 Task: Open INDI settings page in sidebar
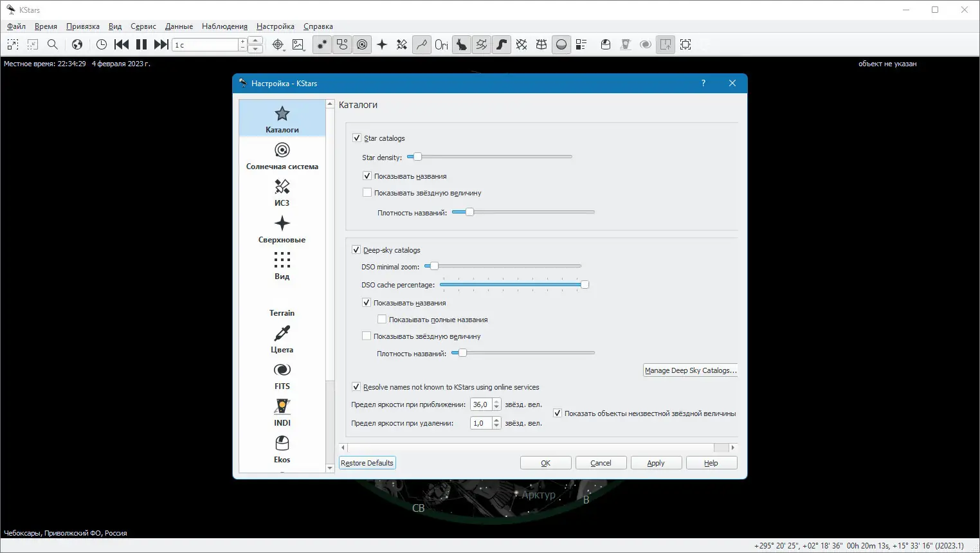(282, 412)
